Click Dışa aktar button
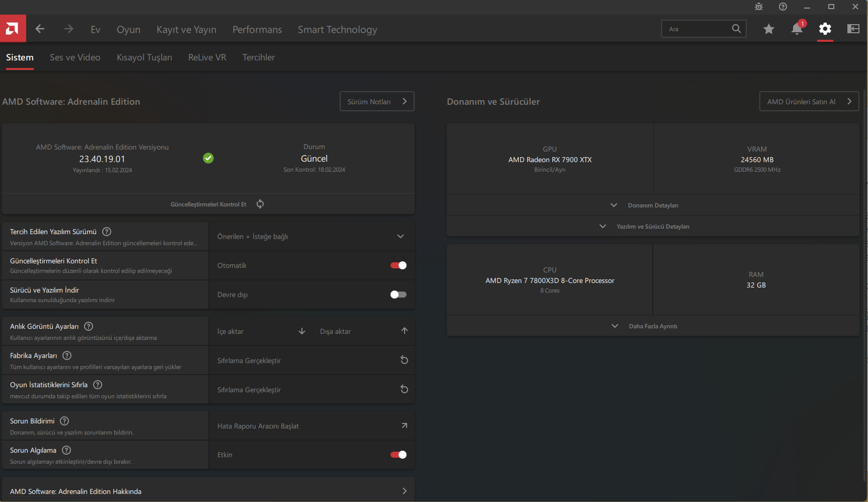 pyautogui.click(x=363, y=331)
